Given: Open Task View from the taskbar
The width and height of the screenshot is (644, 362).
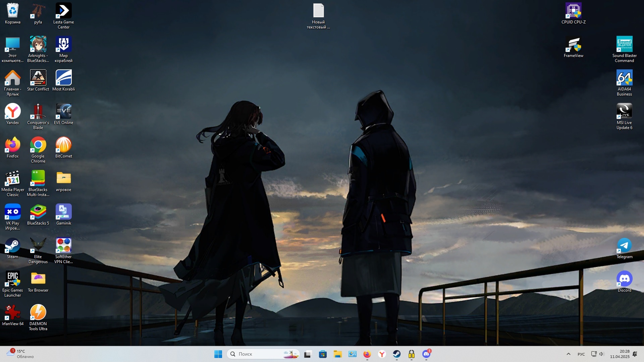Looking at the screenshot, I should point(308,354).
